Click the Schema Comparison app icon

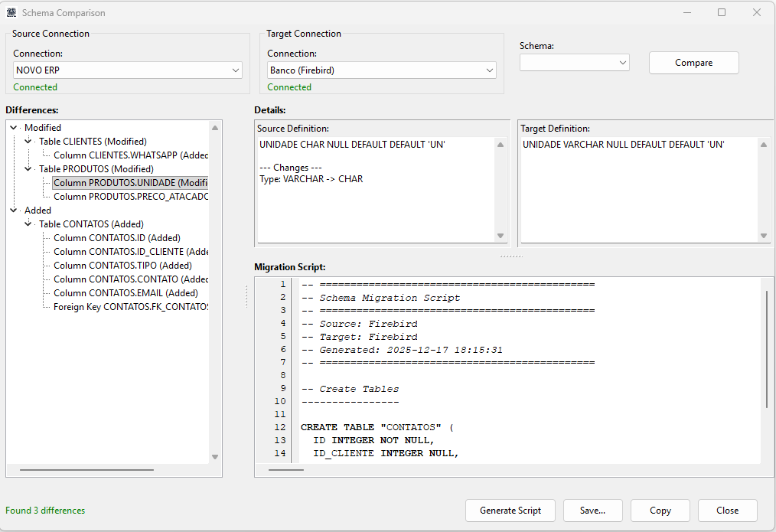[11, 12]
